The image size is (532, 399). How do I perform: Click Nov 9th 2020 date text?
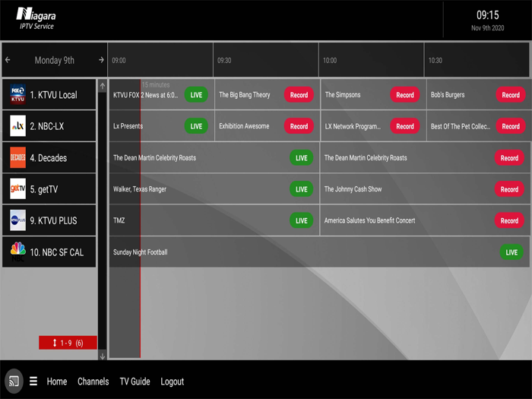[x=488, y=28]
